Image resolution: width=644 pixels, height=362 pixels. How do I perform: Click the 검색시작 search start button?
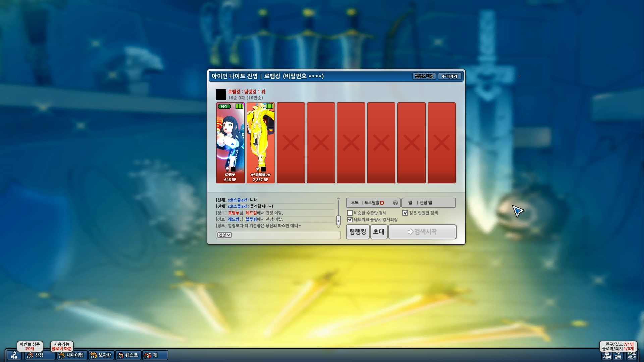click(422, 232)
